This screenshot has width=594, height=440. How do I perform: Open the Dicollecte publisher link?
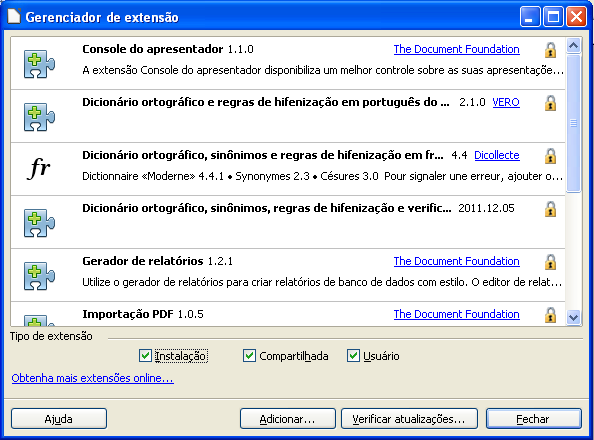[x=497, y=155]
